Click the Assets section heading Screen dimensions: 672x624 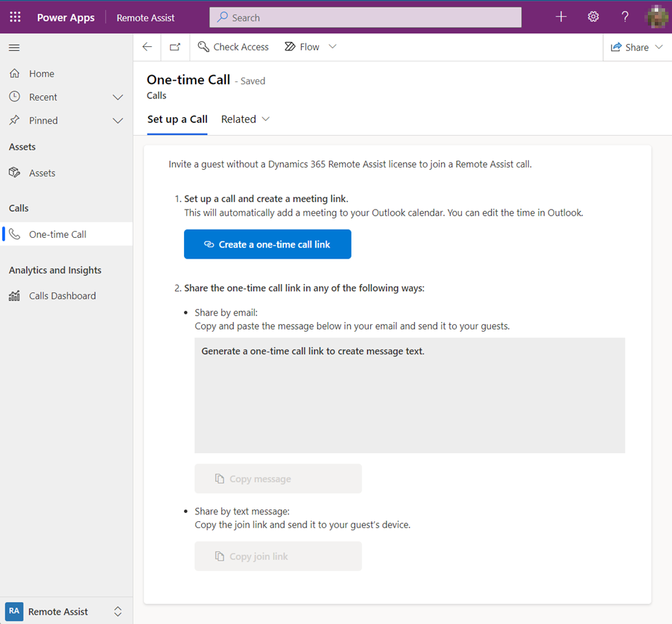pyautogui.click(x=22, y=147)
